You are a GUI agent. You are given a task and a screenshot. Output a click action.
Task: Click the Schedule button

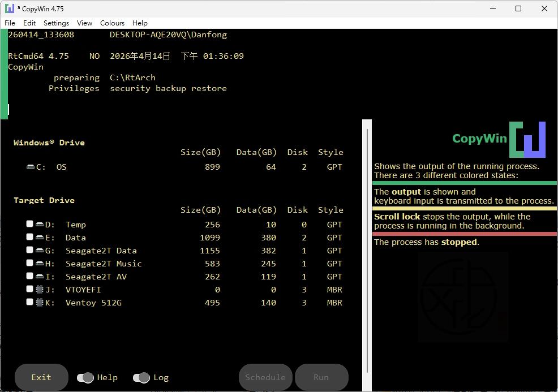point(265,377)
